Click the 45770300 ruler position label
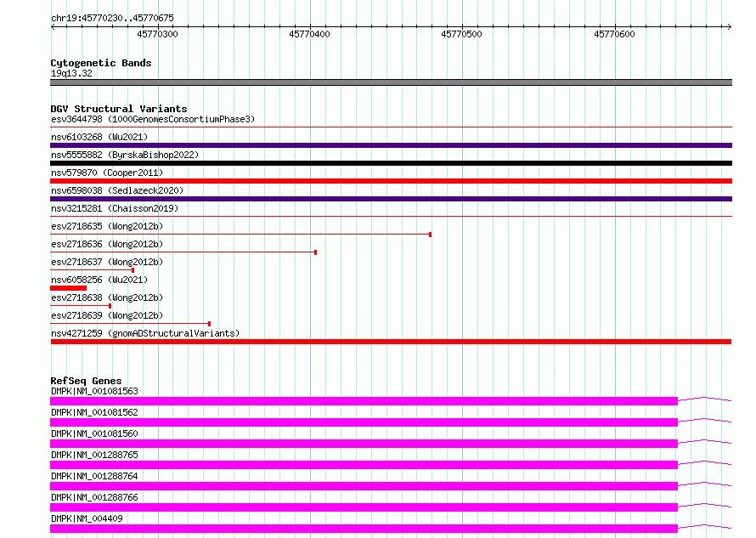Screen dimensions: 756x538 (x=157, y=34)
